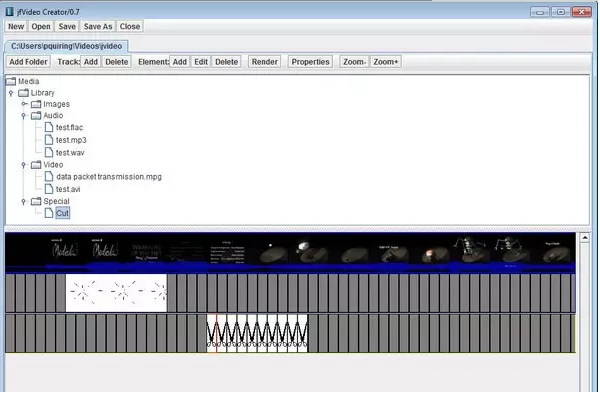Add an element with Element Add
The image size is (600, 395).
179,62
